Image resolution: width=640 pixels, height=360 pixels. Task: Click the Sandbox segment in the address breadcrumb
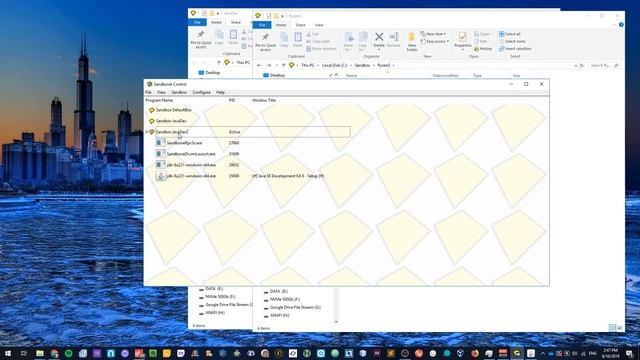pyautogui.click(x=362, y=65)
